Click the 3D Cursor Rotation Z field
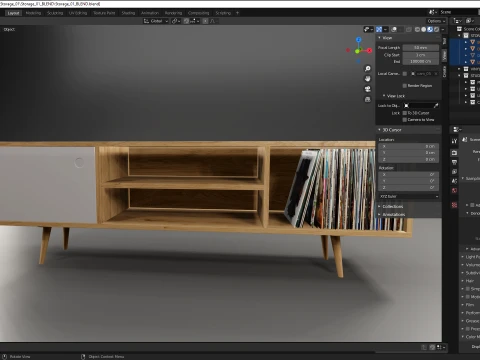480x360 pixels. (409, 187)
